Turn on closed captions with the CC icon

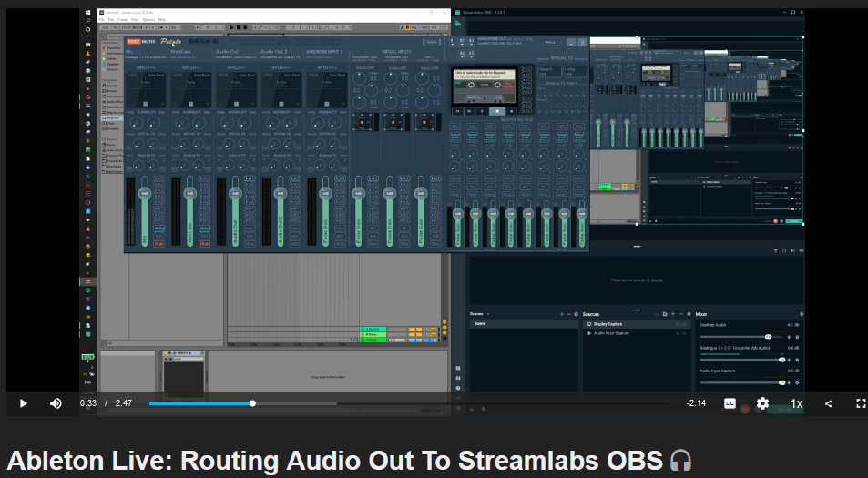coord(730,403)
